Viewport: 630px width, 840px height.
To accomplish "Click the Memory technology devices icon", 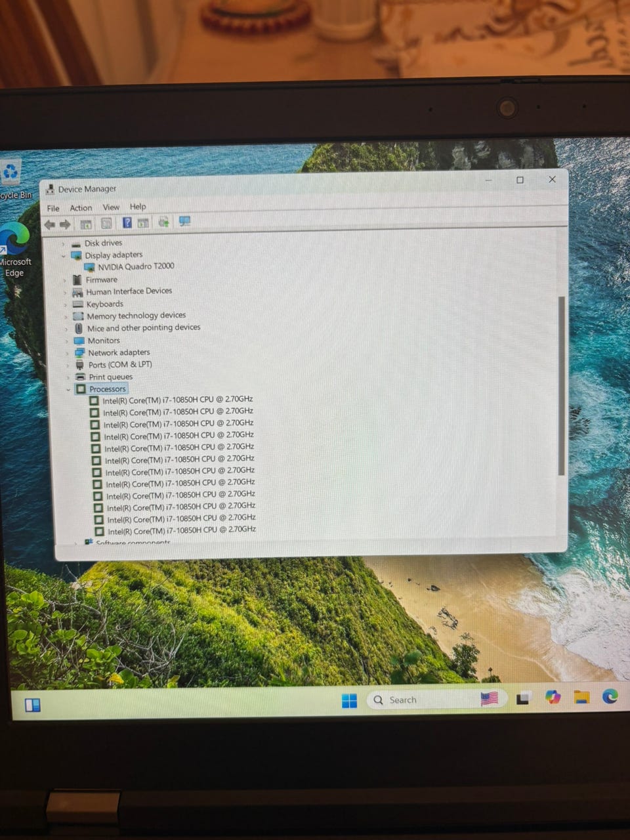I will (79, 316).
